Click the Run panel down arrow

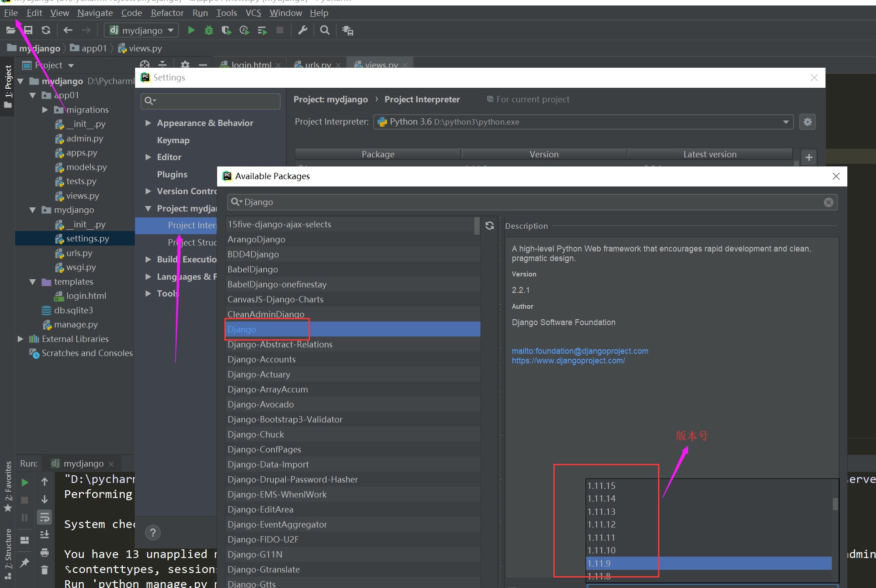pyautogui.click(x=45, y=499)
